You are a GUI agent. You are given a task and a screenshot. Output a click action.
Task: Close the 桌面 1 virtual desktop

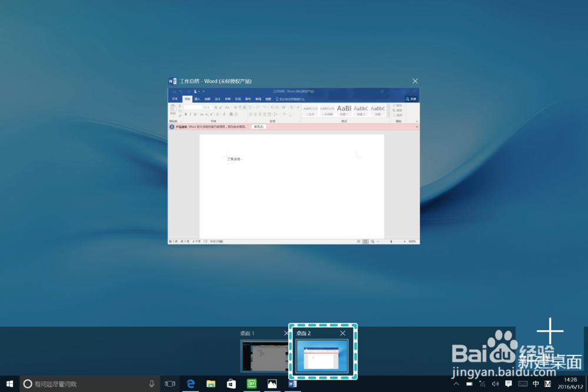286,333
